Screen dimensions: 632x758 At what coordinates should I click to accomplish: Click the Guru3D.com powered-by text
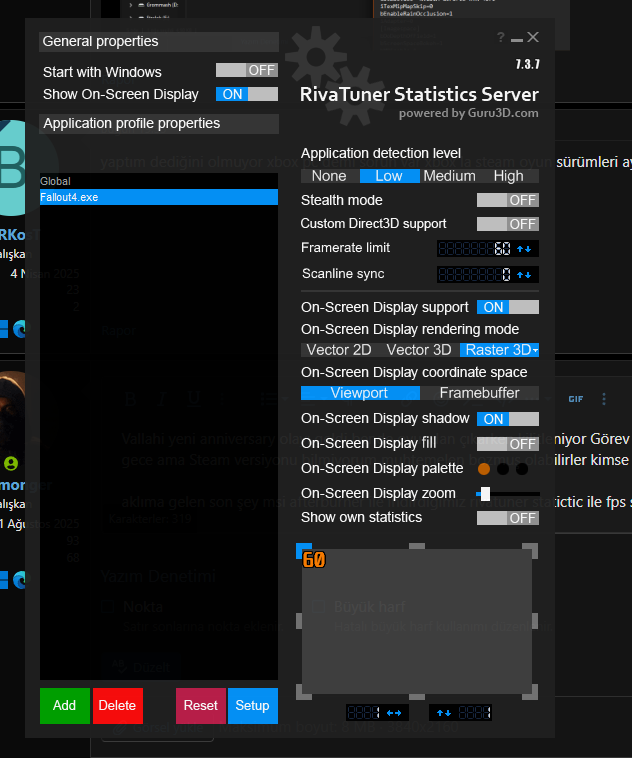coord(469,113)
